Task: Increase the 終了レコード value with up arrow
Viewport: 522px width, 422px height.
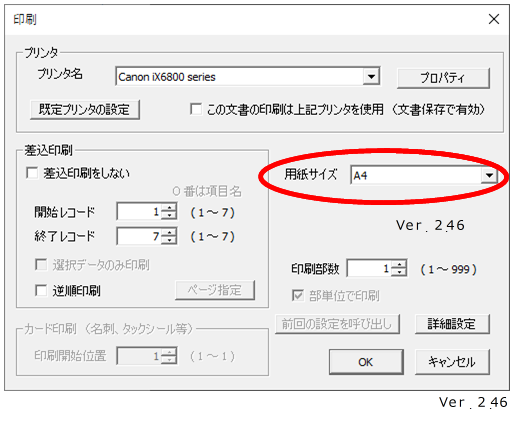Action: (x=169, y=232)
